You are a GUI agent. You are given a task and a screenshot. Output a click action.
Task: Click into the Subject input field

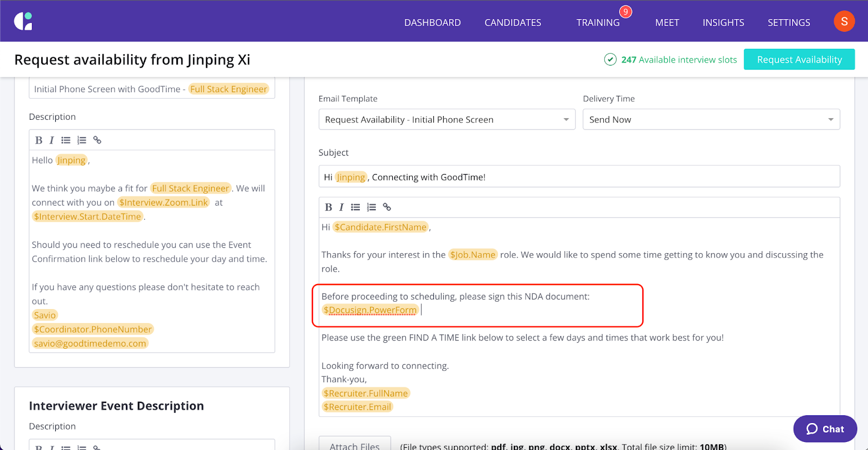coord(578,177)
